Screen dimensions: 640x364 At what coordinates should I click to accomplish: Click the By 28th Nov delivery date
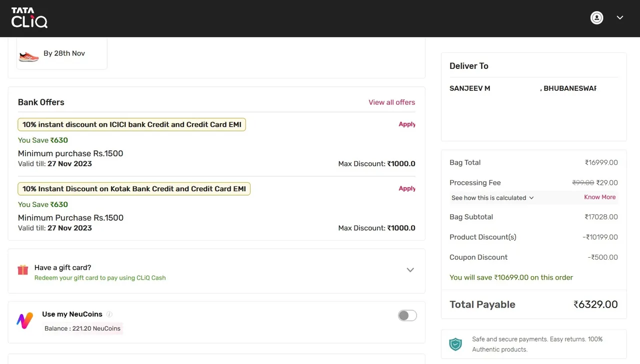(64, 53)
